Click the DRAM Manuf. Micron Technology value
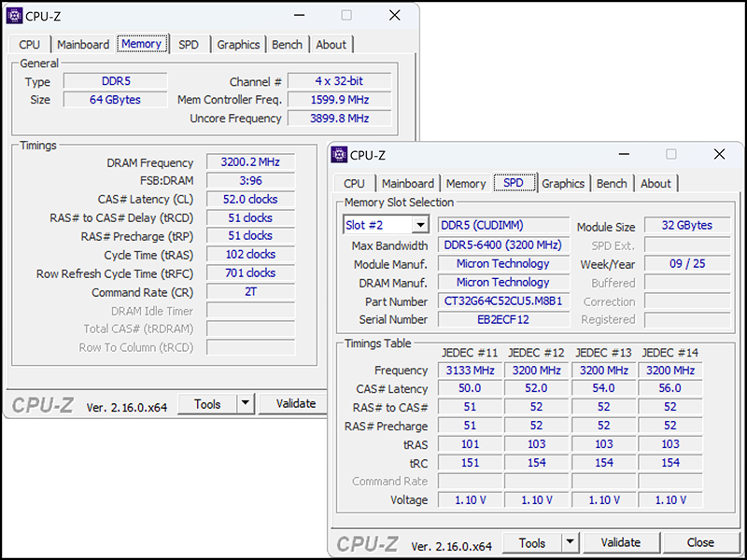Screen dimensions: 747x560 [x=503, y=283]
